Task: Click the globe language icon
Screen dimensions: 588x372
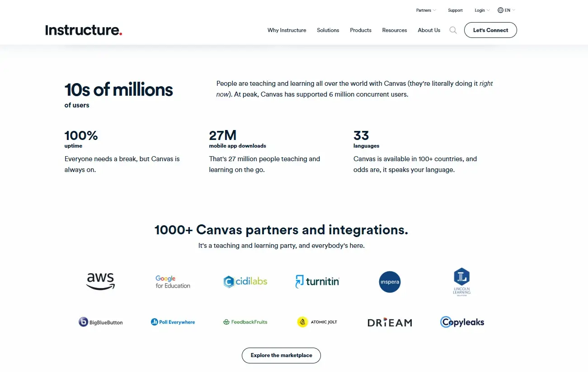Action: click(x=500, y=10)
